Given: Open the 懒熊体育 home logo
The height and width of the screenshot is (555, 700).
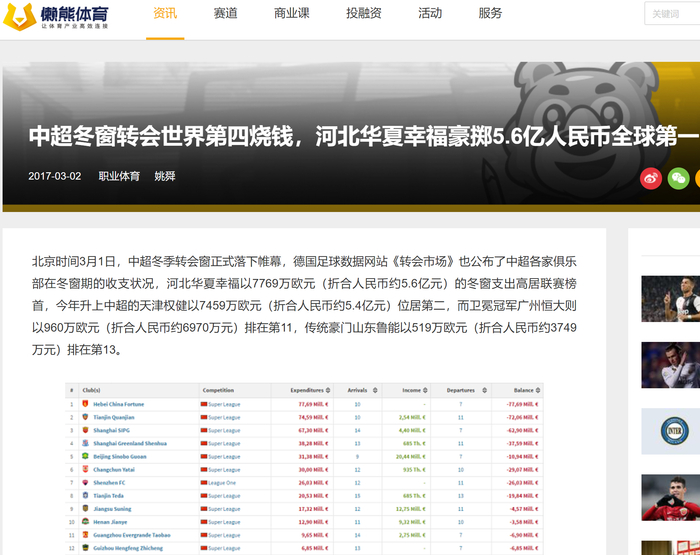Looking at the screenshot, I should pyautogui.click(x=55, y=17).
